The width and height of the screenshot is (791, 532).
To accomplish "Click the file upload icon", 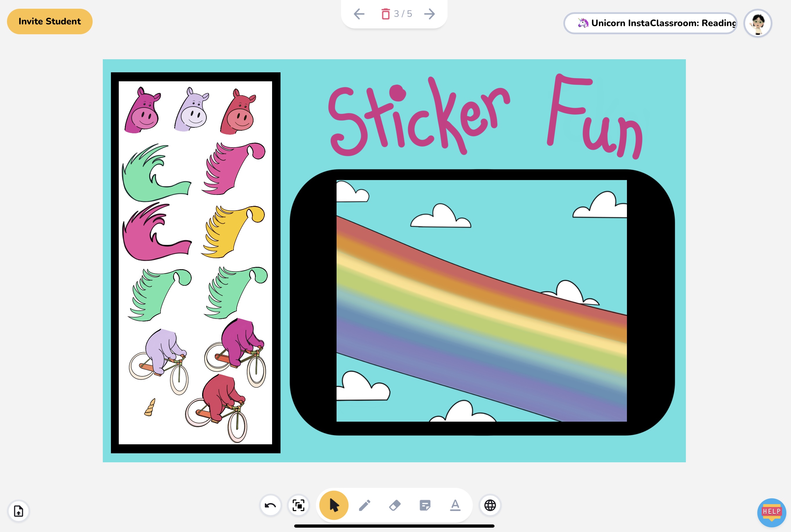I will pyautogui.click(x=19, y=511).
